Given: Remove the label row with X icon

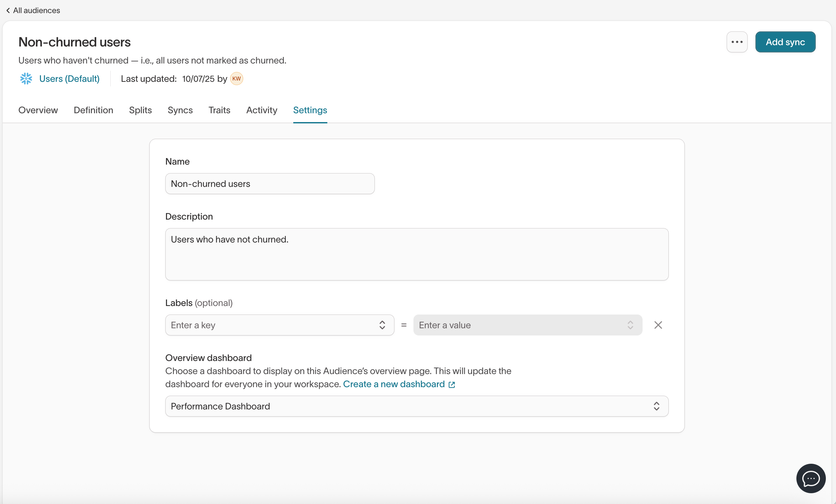Looking at the screenshot, I should point(658,325).
